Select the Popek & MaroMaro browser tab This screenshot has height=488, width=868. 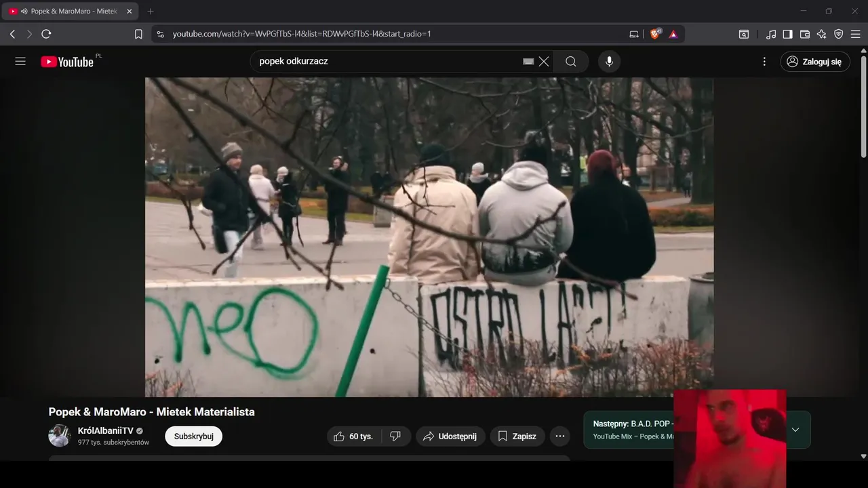tap(71, 12)
